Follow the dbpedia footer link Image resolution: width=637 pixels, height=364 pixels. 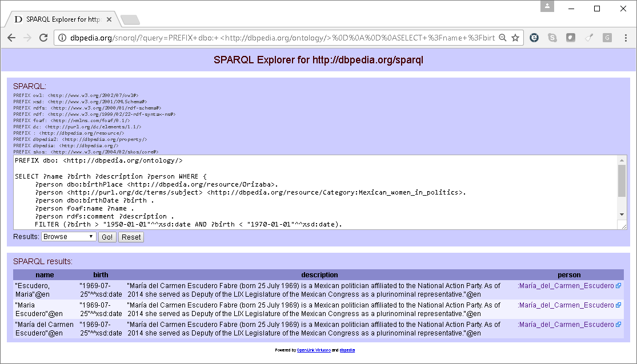coord(347,350)
